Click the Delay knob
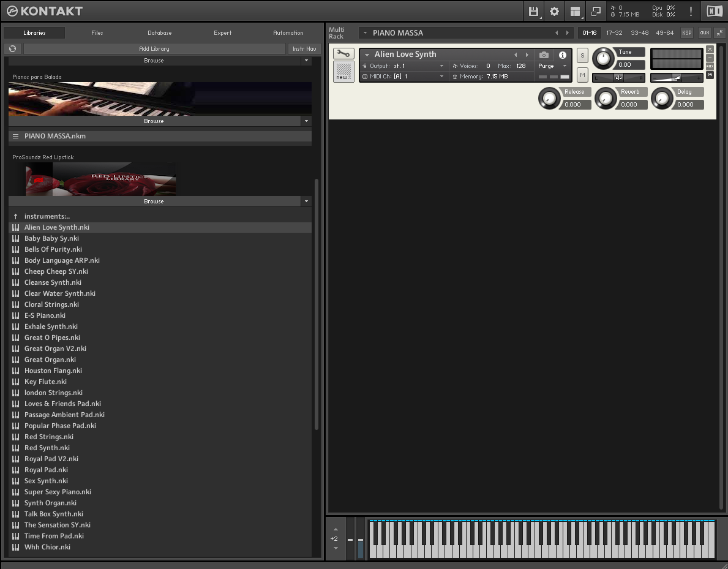Image resolution: width=728 pixels, height=569 pixels. coord(662,99)
